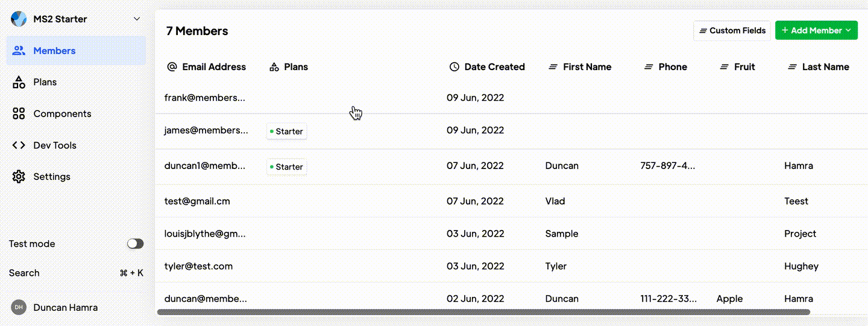Click the Members people icon in sidebar
Screen dimensions: 868x326
click(19, 51)
